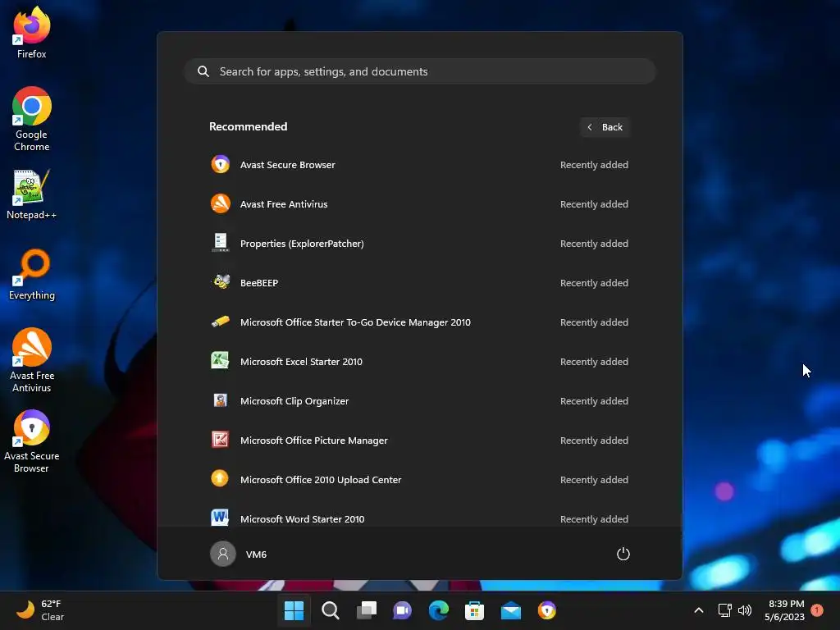Open the clock showing 8:39 PM
840x630 pixels.
785,610
